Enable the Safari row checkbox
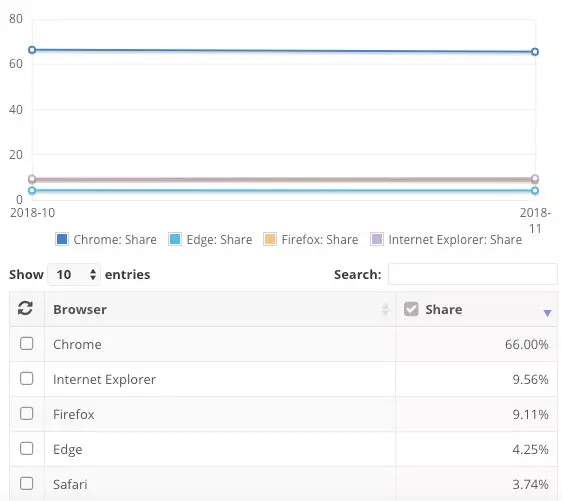Image resolution: width=562 pixels, height=501 pixels. (x=27, y=483)
